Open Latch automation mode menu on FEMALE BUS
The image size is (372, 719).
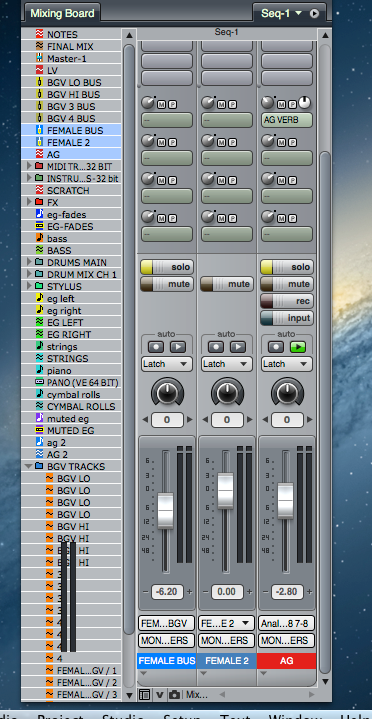167,364
